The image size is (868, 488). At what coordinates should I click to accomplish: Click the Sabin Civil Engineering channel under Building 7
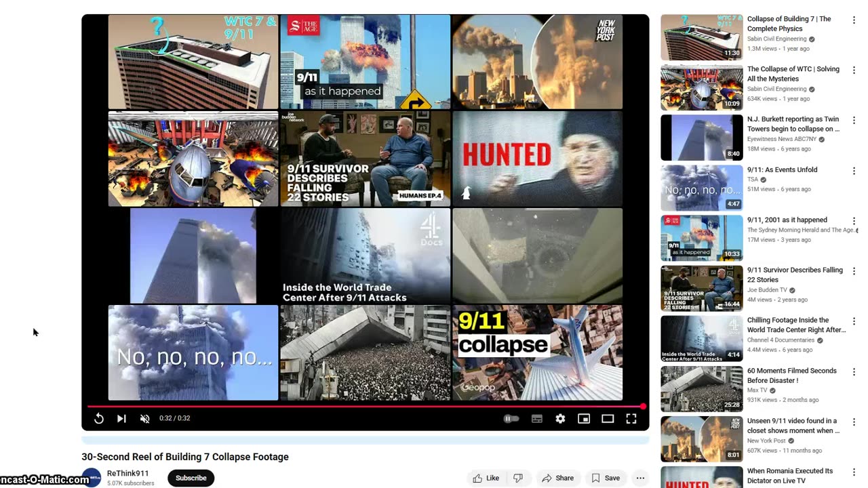777,39
